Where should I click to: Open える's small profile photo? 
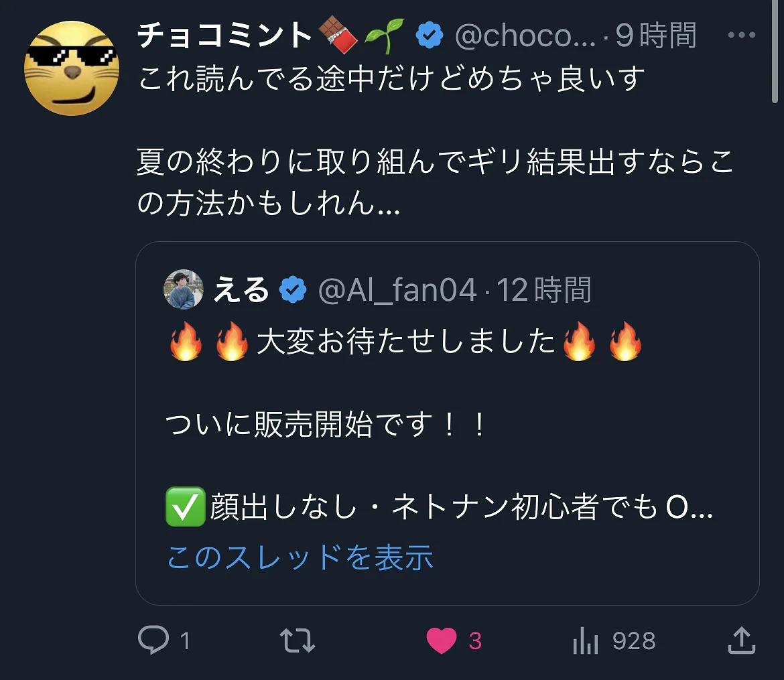click(184, 289)
